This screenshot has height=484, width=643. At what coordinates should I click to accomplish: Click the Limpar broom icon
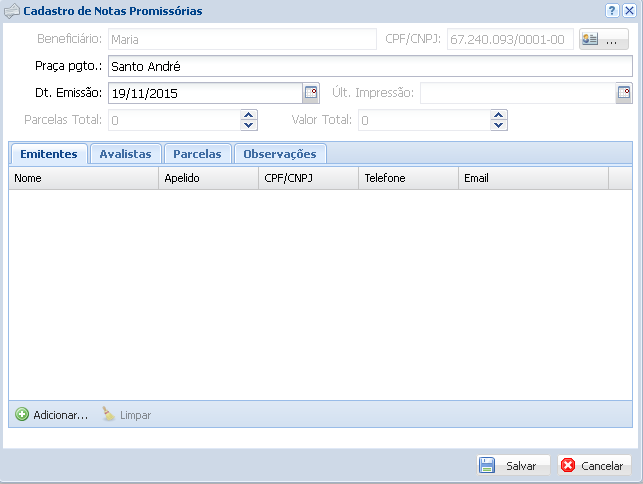tap(109, 414)
